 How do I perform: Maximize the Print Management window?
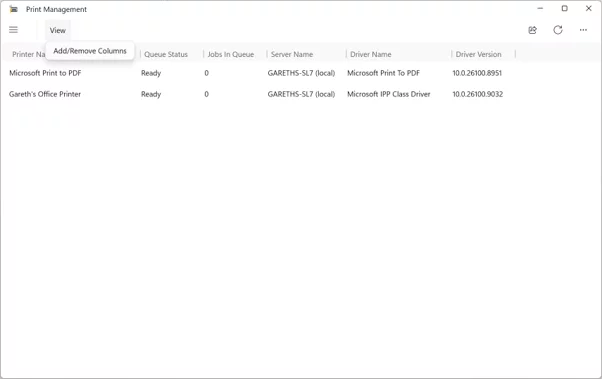pyautogui.click(x=564, y=8)
